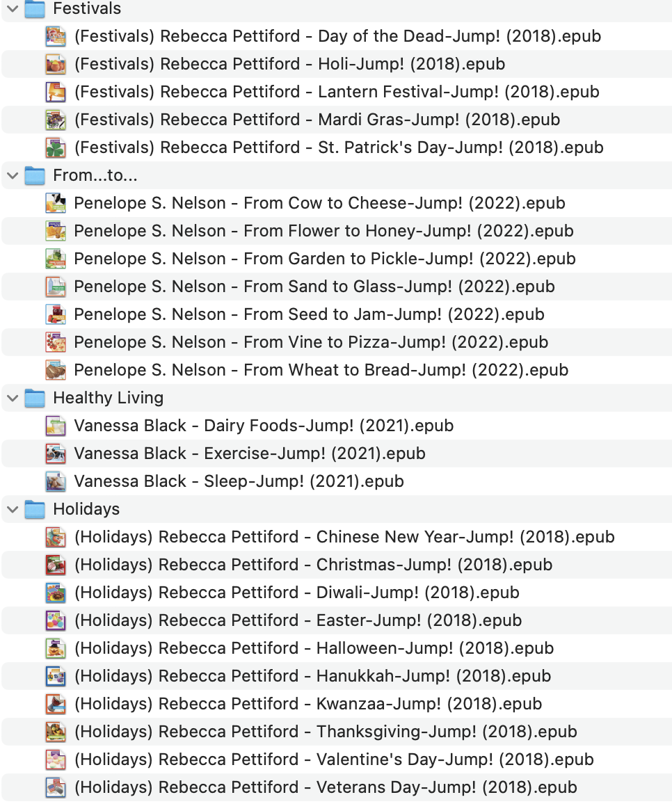Image resolution: width=672 pixels, height=804 pixels.
Task: Collapse the Holidays folder chevron
Action: tap(13, 510)
